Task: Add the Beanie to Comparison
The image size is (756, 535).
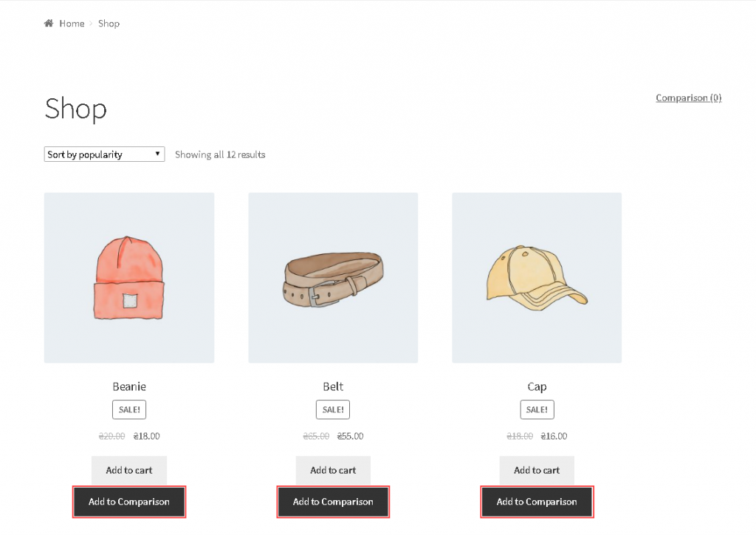Action: pos(128,502)
